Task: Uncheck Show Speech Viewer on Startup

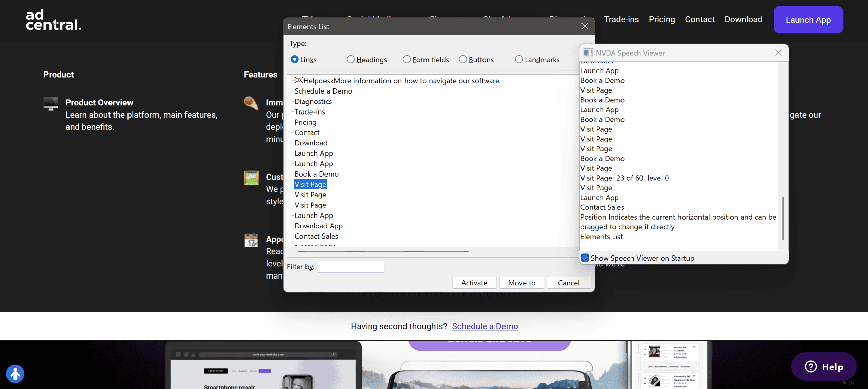Action: pos(585,258)
